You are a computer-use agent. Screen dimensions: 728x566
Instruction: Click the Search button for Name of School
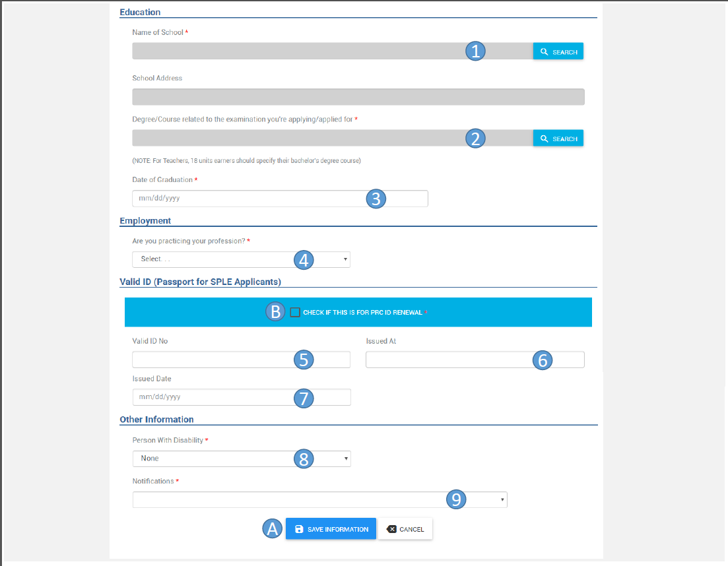tap(558, 51)
